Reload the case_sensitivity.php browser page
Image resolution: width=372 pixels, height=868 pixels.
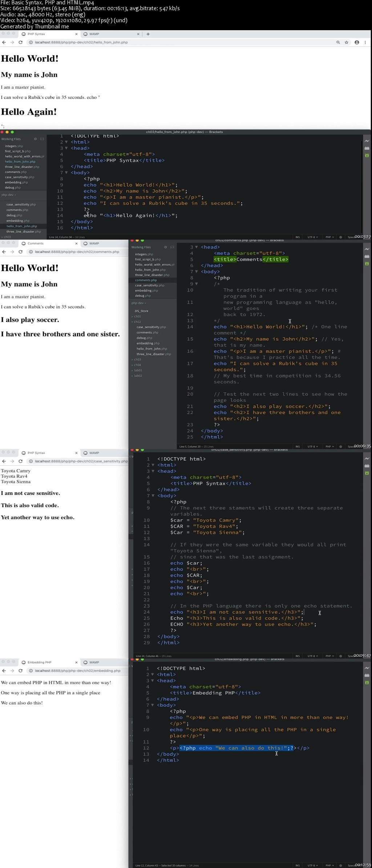tap(20, 461)
